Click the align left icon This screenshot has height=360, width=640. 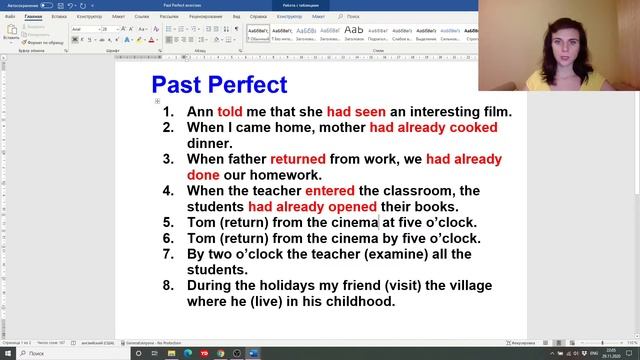coord(169,40)
